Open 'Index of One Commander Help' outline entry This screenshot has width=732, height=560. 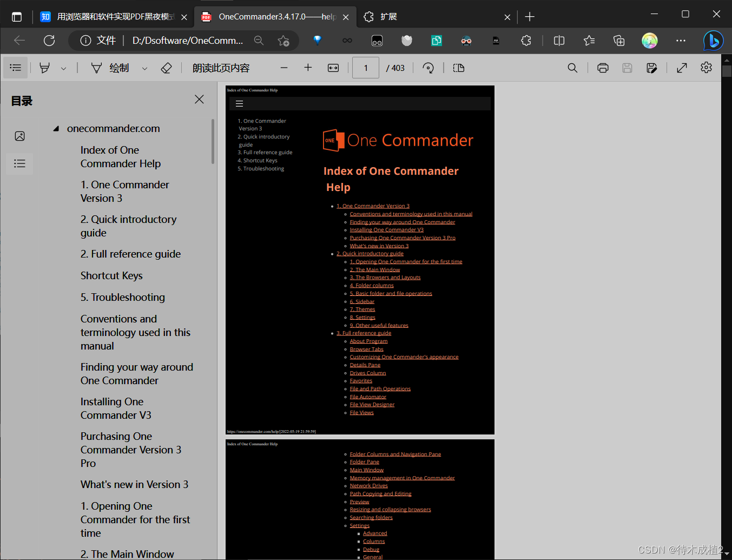point(121,157)
